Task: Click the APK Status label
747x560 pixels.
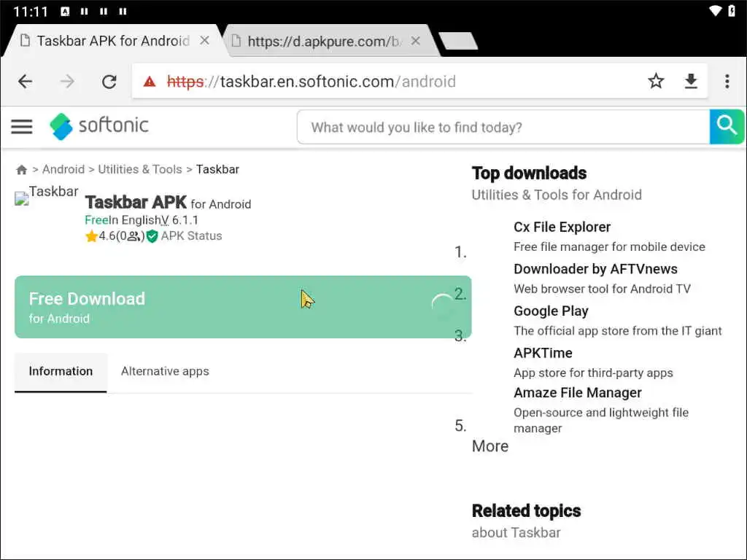Action: pyautogui.click(x=192, y=236)
